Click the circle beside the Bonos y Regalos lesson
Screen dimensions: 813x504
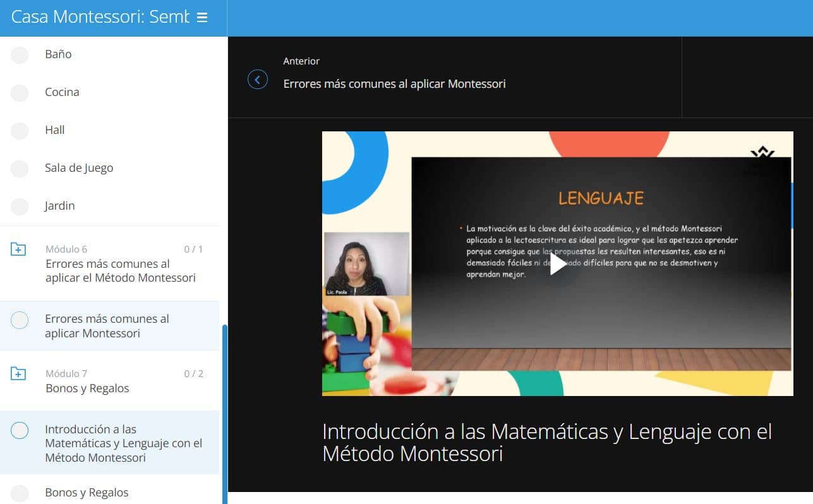point(20,493)
